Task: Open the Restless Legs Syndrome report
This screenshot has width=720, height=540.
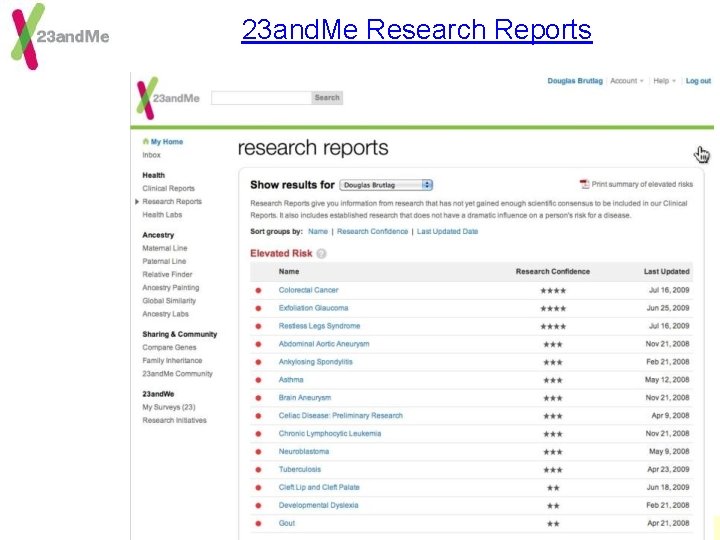Action: tap(319, 326)
